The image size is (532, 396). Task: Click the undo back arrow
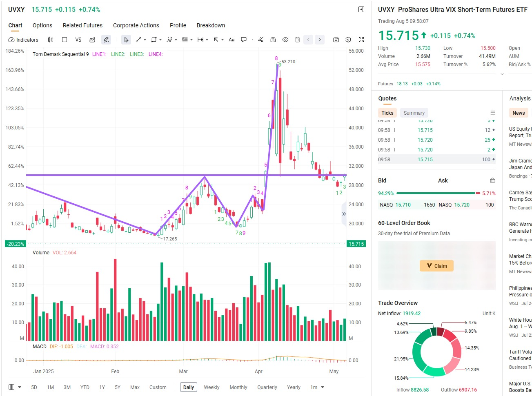click(x=308, y=40)
